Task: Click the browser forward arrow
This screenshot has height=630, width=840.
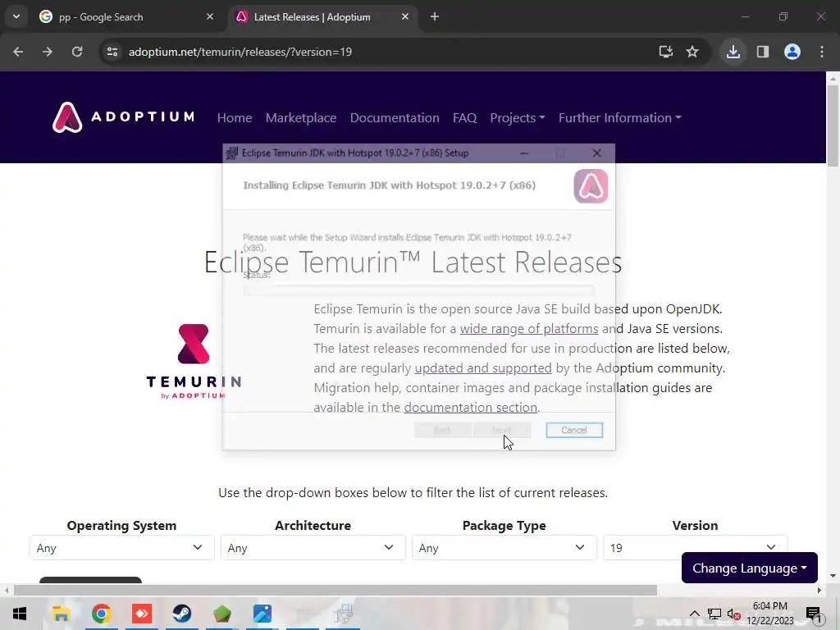Action: (x=48, y=52)
